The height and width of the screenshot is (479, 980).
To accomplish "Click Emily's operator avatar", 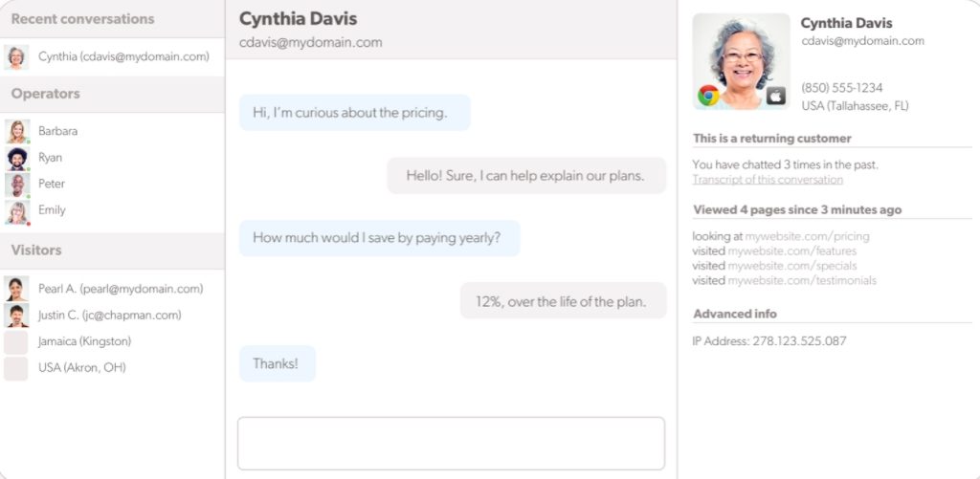I will [16, 210].
